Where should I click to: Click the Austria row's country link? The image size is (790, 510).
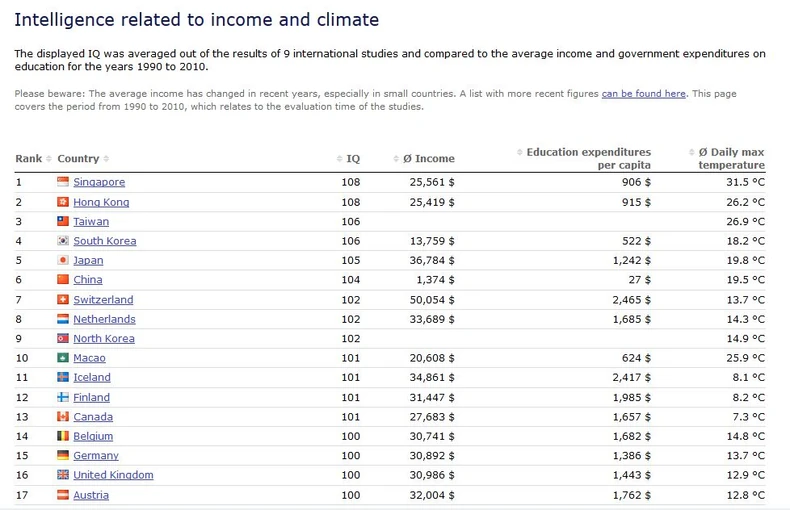tap(91, 495)
